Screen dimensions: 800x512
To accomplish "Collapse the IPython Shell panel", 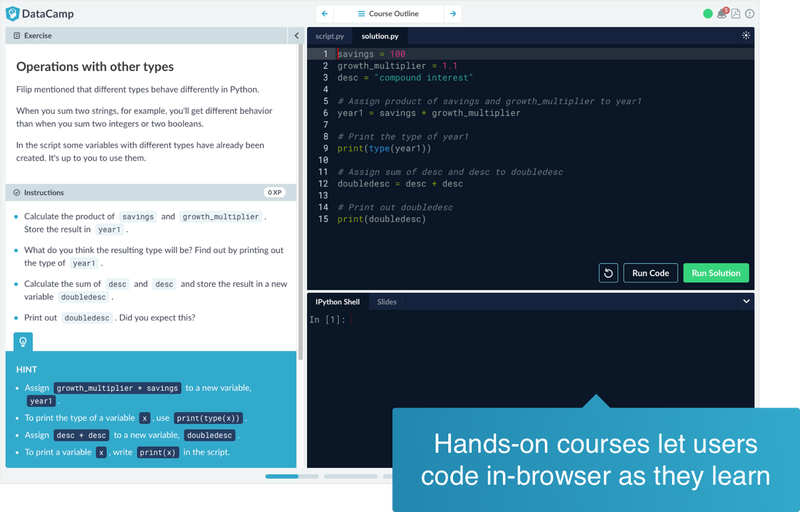I will point(746,301).
